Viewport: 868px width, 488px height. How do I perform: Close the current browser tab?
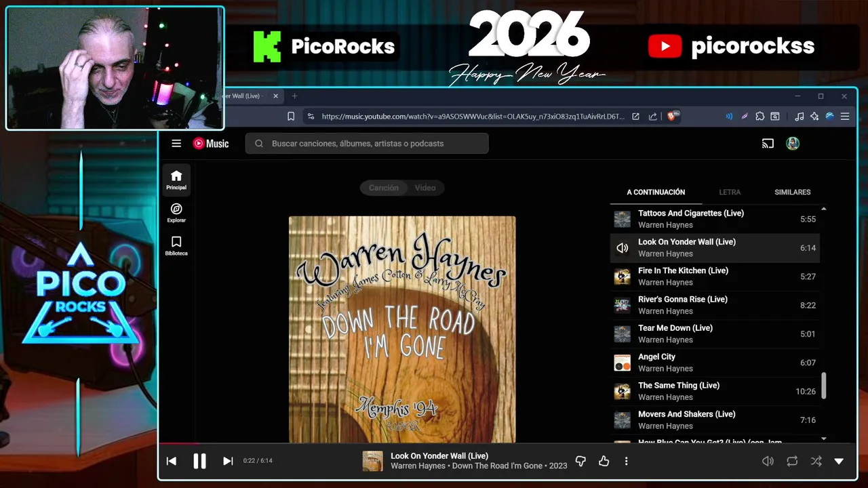tap(275, 96)
